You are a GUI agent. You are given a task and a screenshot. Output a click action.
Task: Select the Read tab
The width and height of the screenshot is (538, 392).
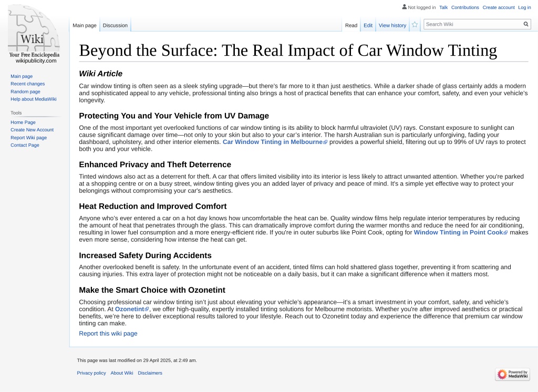pos(351,25)
